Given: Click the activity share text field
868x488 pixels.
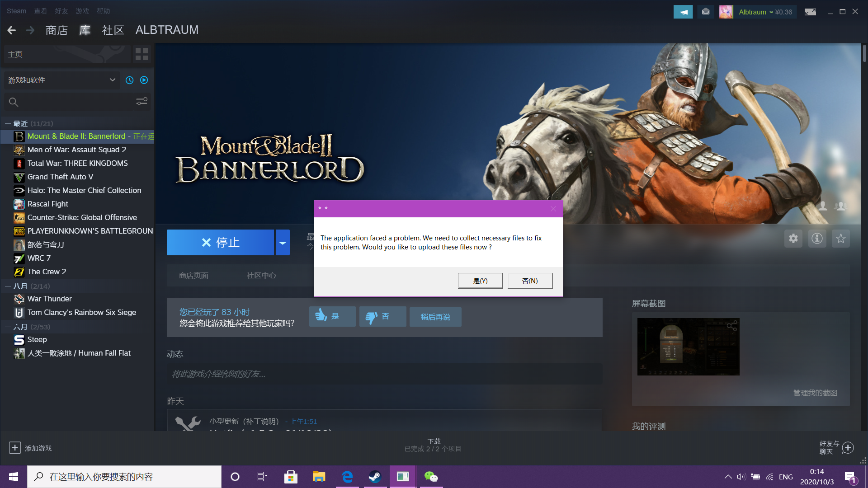Looking at the screenshot, I should [x=384, y=374].
